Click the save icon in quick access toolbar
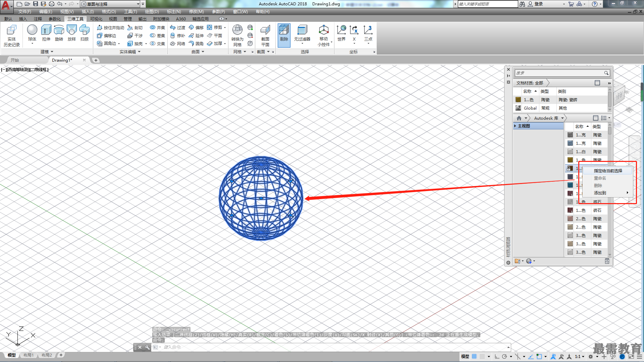This screenshot has width=644, height=362. click(x=35, y=4)
